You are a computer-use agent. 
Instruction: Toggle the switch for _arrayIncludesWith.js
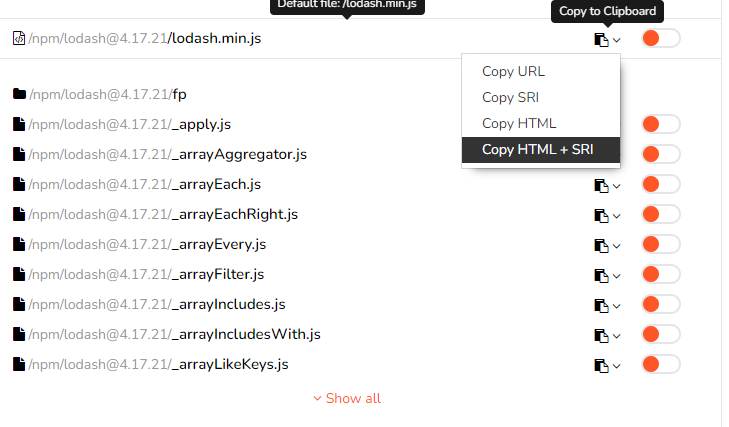pos(661,334)
